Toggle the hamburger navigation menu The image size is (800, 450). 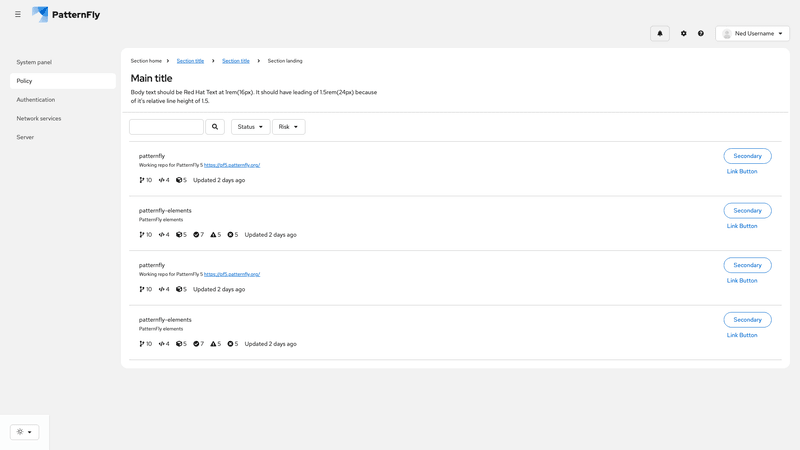point(18,14)
